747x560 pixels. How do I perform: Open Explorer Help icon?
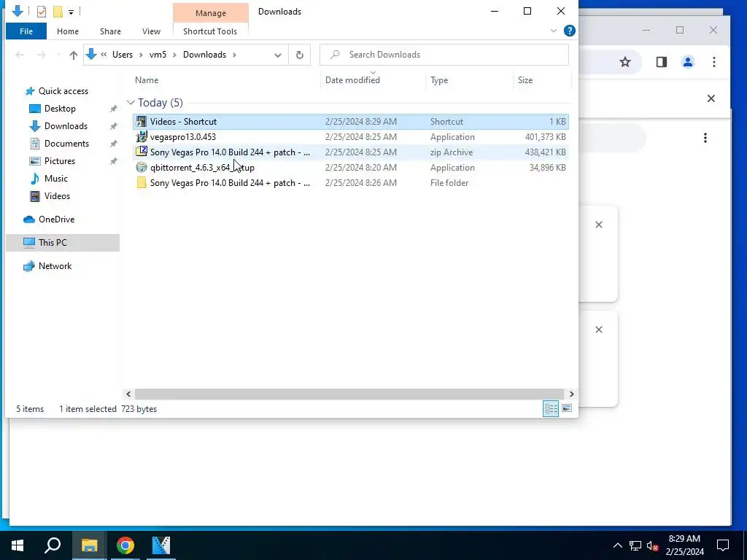coord(569,31)
